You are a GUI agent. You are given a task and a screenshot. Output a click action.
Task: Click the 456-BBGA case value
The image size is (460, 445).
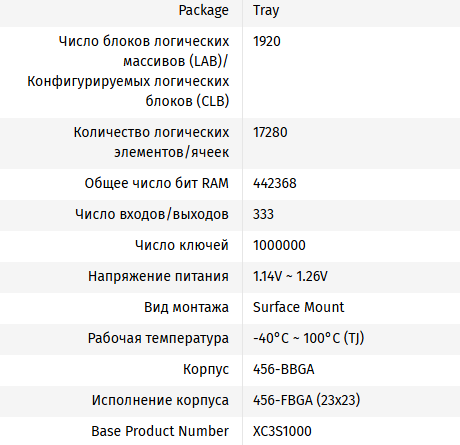coord(284,369)
